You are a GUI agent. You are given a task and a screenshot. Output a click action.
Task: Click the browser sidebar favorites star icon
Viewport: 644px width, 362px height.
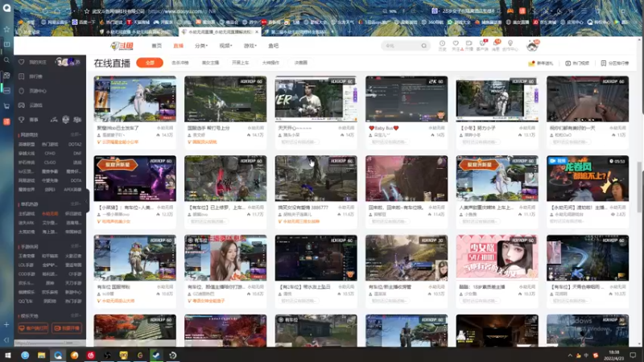pos(6,29)
